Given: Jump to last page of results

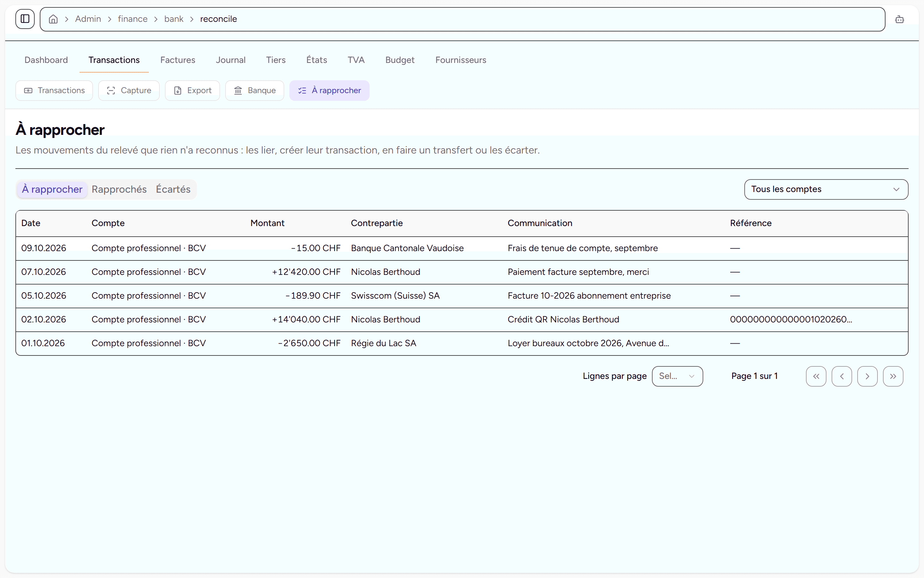Looking at the screenshot, I should coord(893,376).
